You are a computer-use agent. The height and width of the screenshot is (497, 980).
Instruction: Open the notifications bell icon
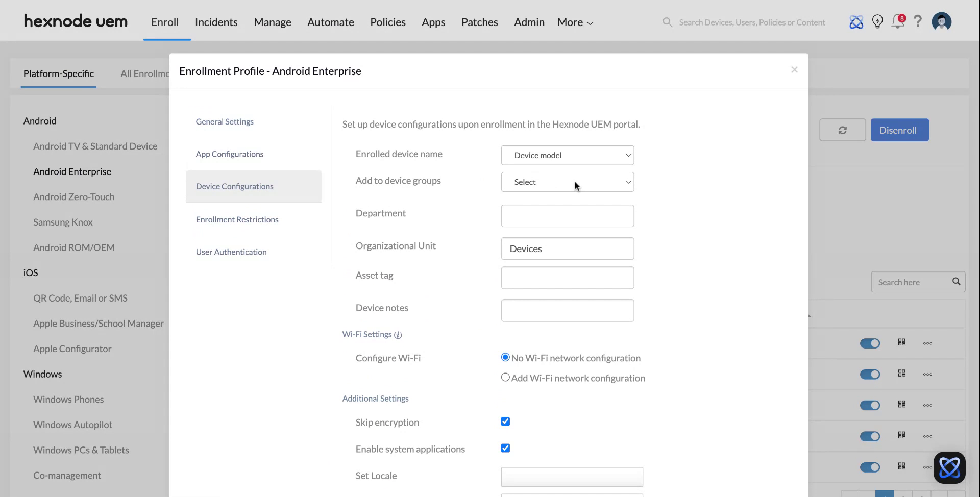[898, 21]
